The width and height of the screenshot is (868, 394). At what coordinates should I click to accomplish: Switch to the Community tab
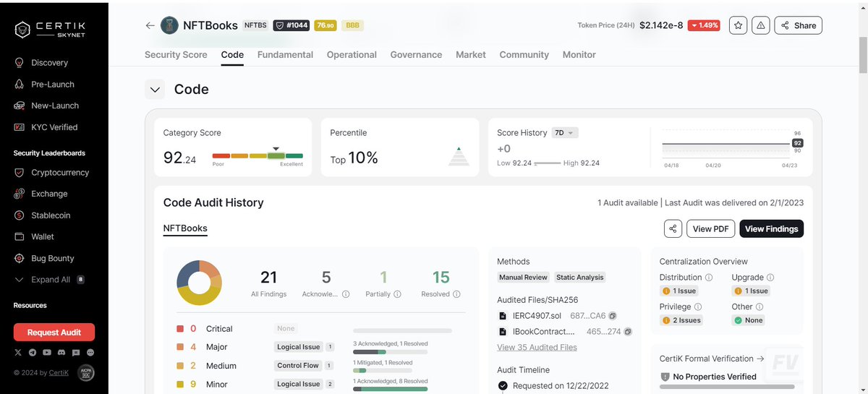point(524,55)
